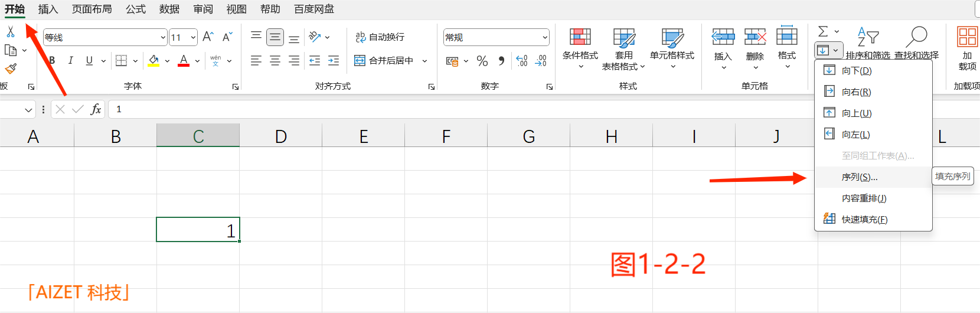Apply comma thousands separator style
Image resolution: width=980 pixels, height=313 pixels.
coord(501,60)
